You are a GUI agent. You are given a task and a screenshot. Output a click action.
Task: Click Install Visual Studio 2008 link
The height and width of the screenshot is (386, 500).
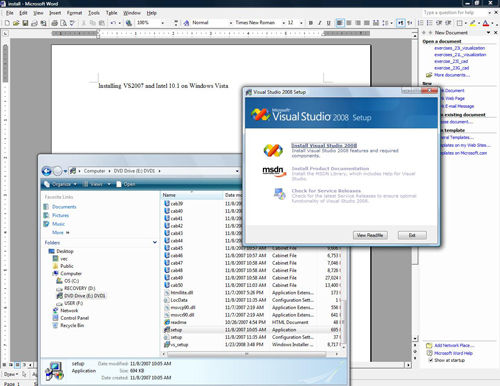tap(324, 145)
